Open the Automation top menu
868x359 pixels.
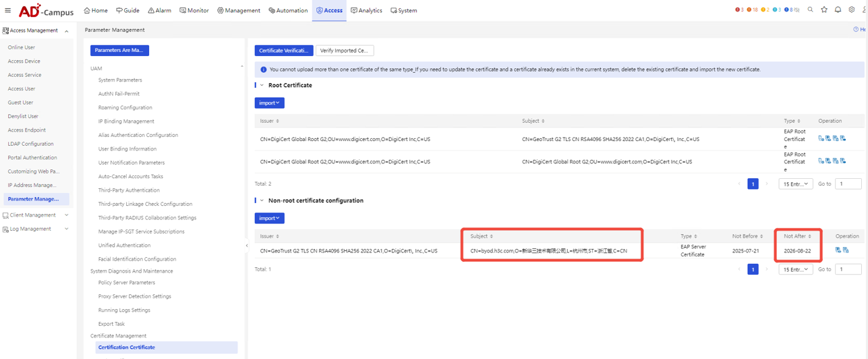tap(288, 10)
